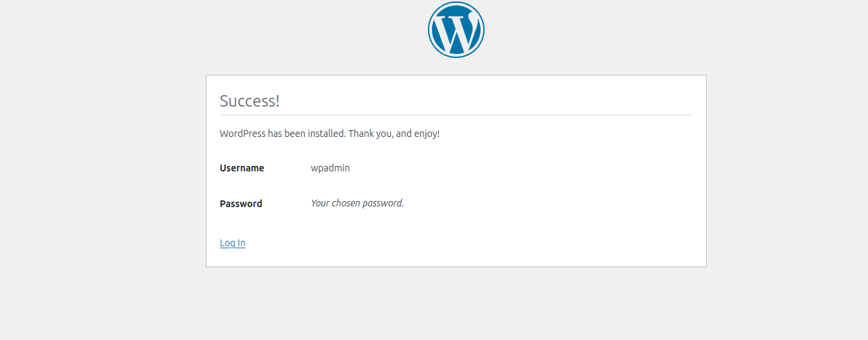Click the word 'installed' in the message
This screenshot has width=868, height=340.
[327, 134]
